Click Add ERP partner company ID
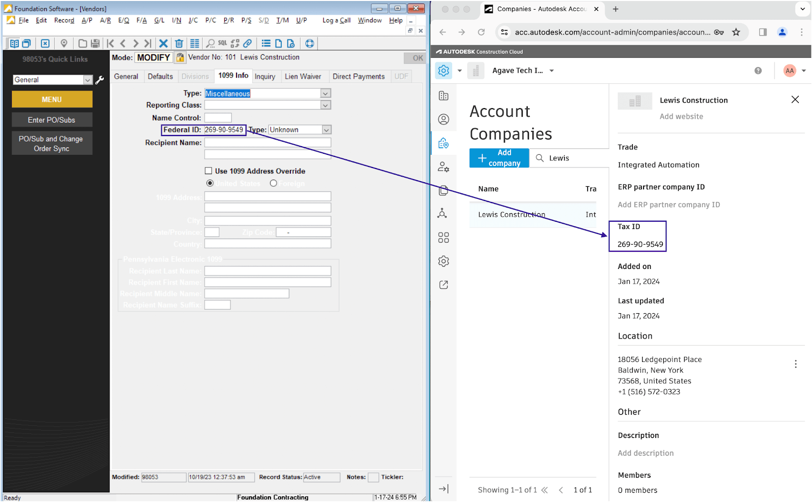Image resolution: width=812 pixels, height=504 pixels. [x=668, y=205]
